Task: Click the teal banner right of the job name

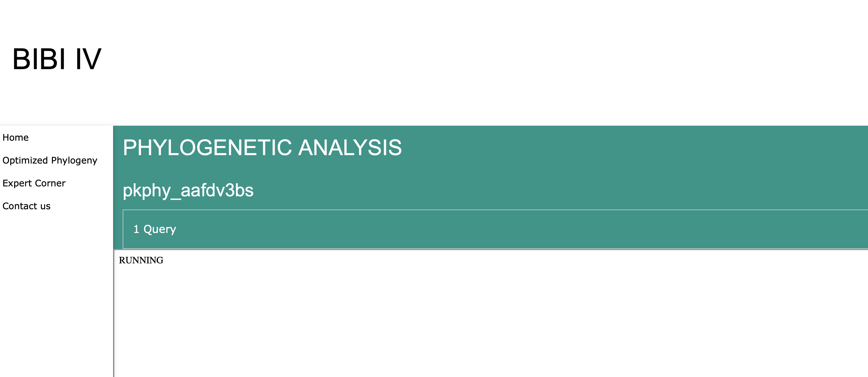Action: point(539,190)
